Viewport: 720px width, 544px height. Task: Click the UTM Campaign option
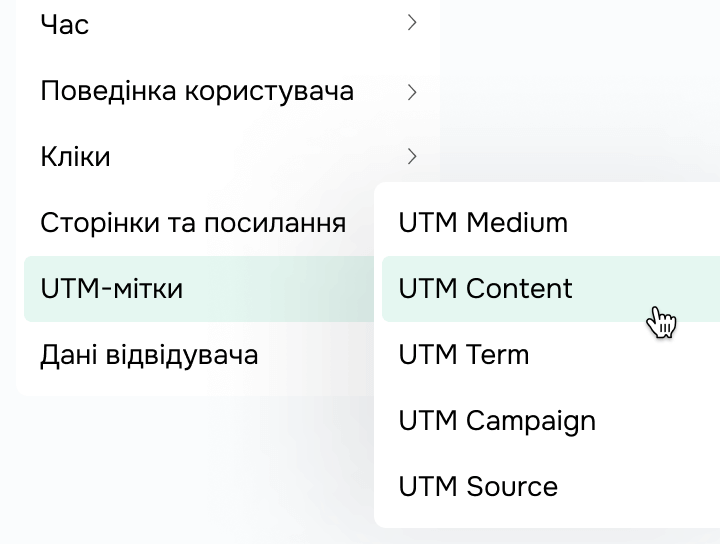(497, 421)
